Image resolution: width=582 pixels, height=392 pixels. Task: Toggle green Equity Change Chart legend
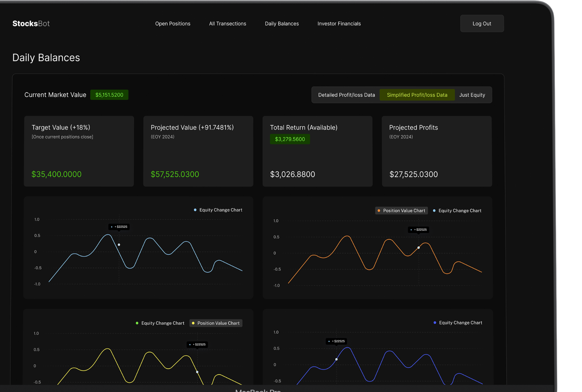pos(160,323)
